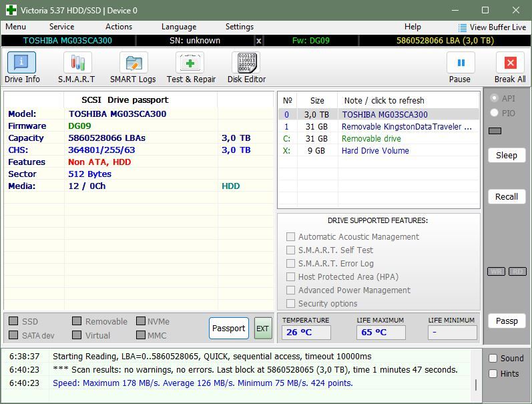Click the View Buffer Live list icon

tap(462, 27)
